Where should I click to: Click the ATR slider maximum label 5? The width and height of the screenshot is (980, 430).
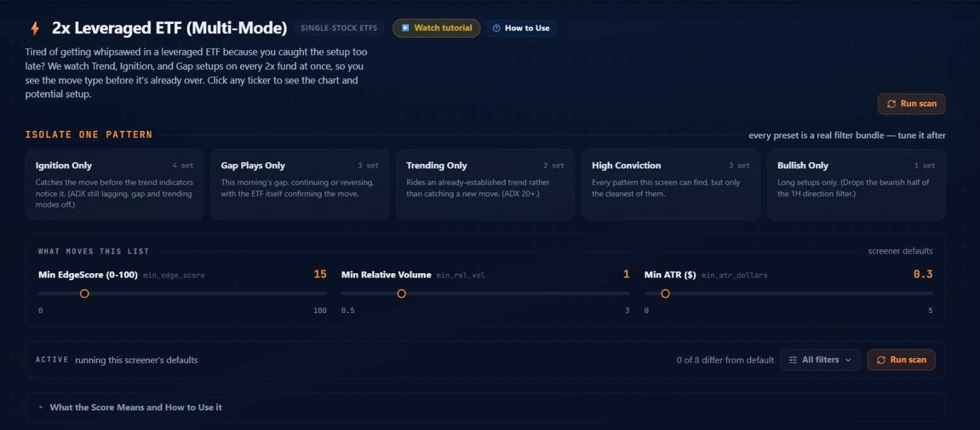931,310
